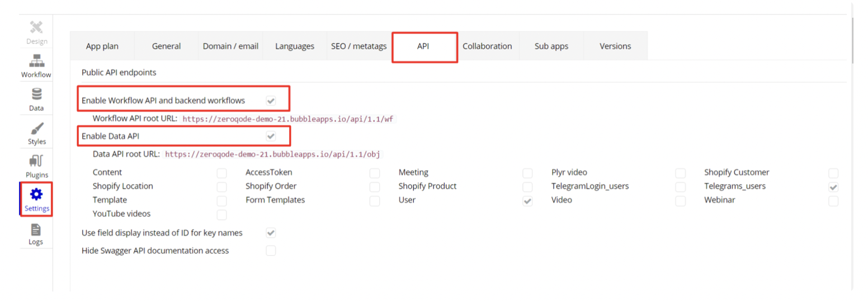Enable Data API for Content type
This screenshot has width=868, height=301.
[222, 173]
